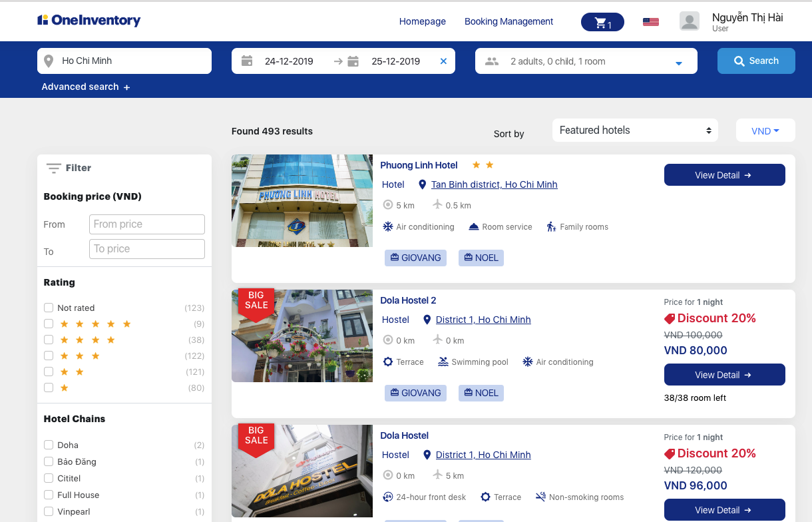Click the Dola Hostel 2 thumbnail image
The width and height of the screenshot is (812, 522).
[302, 336]
